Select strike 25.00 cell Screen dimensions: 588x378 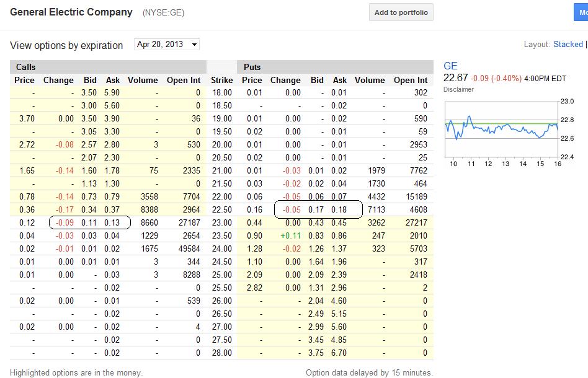(222, 275)
